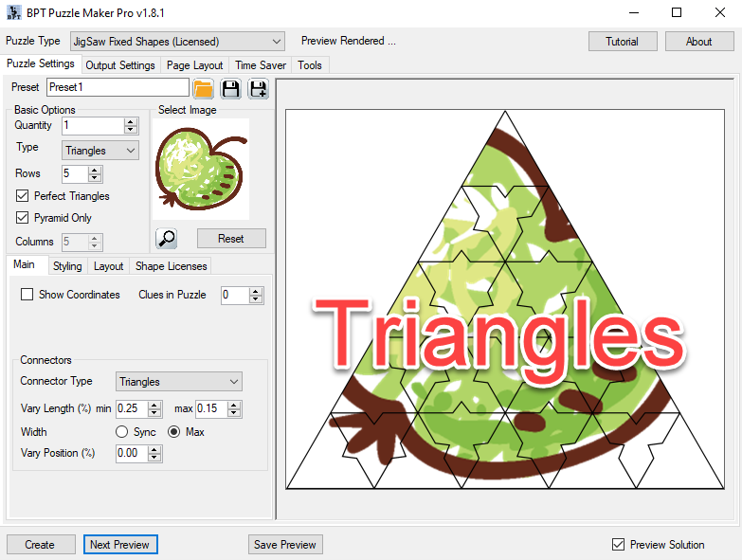
Task: Open preset folder icon
Action: (x=204, y=89)
